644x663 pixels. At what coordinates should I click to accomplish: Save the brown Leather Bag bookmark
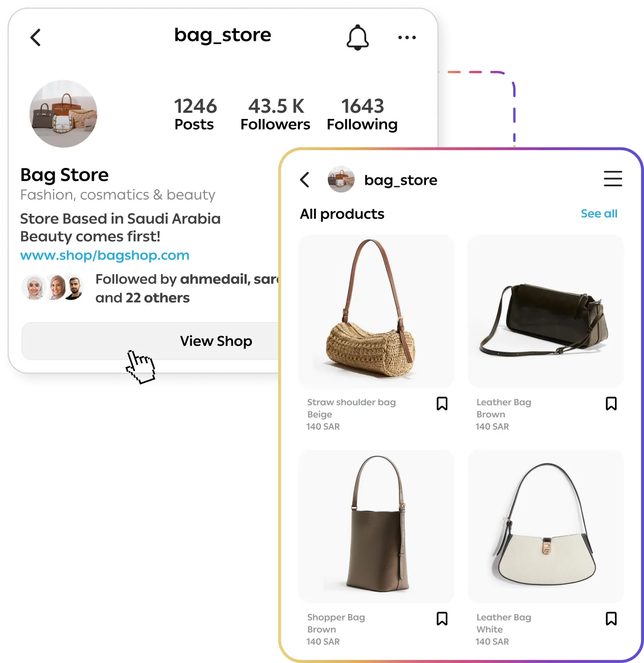click(611, 404)
